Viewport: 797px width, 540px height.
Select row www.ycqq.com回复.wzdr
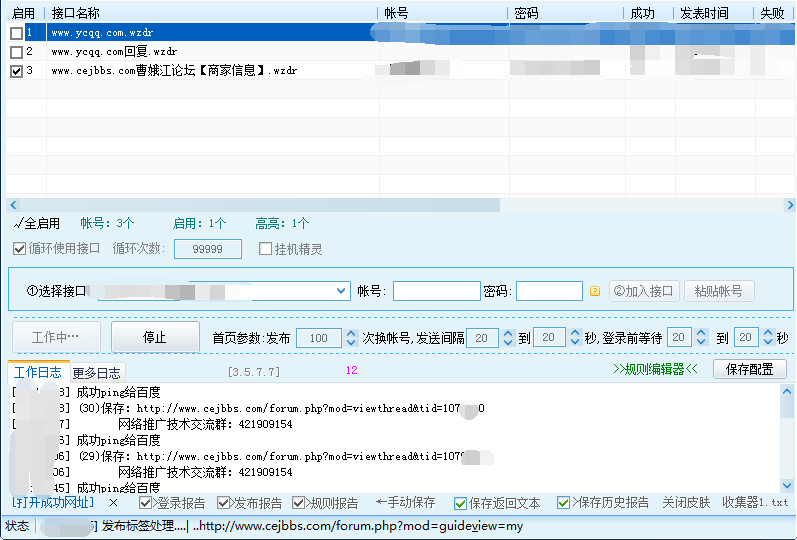401,52
